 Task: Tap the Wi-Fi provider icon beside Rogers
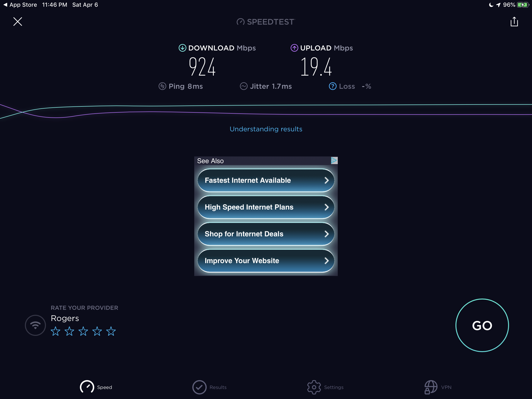pos(35,325)
